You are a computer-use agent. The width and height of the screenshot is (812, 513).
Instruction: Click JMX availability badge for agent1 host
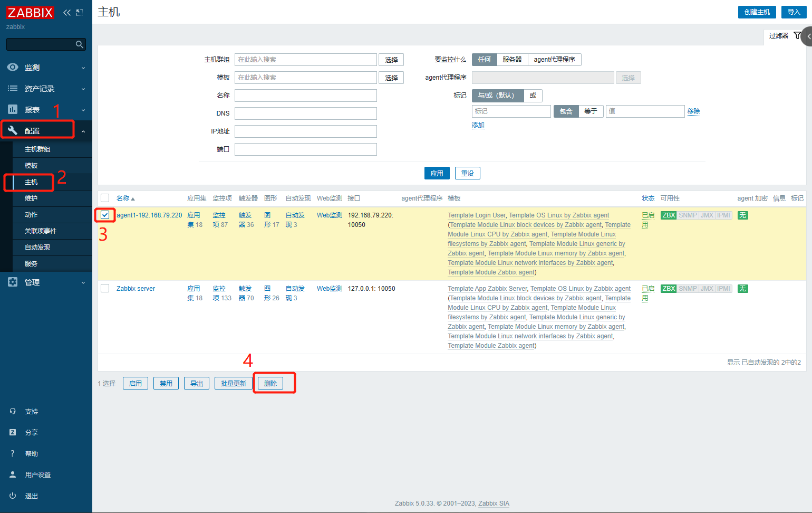tap(707, 215)
